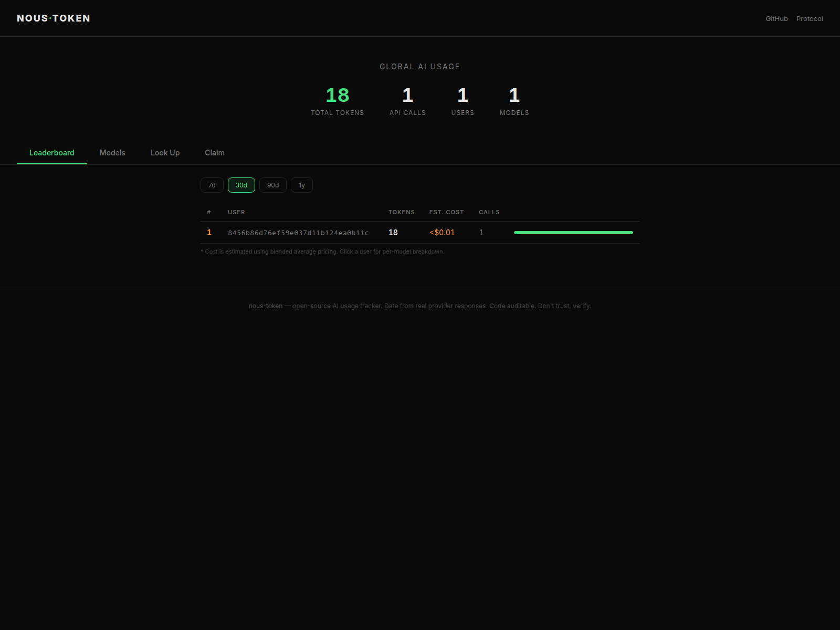Open the Look Up tab
The image size is (840, 630).
click(x=165, y=153)
